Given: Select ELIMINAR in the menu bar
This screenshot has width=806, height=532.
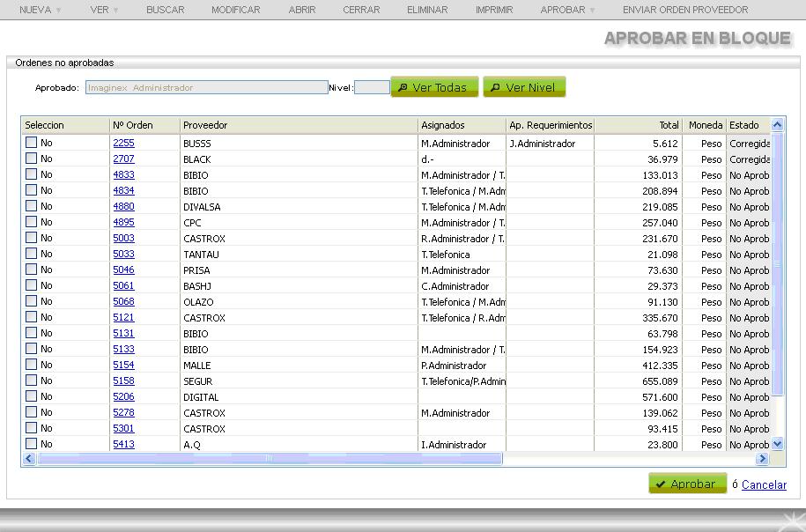Looking at the screenshot, I should pos(427,10).
